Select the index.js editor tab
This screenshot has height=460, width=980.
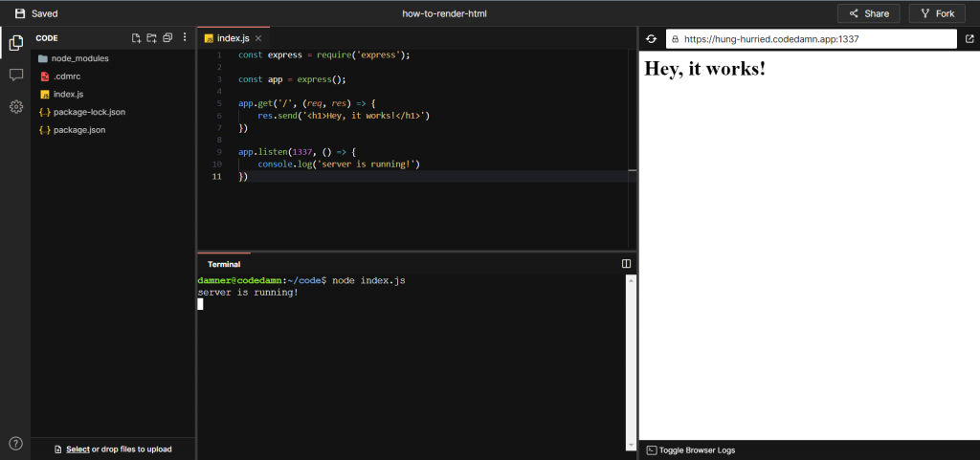234,38
